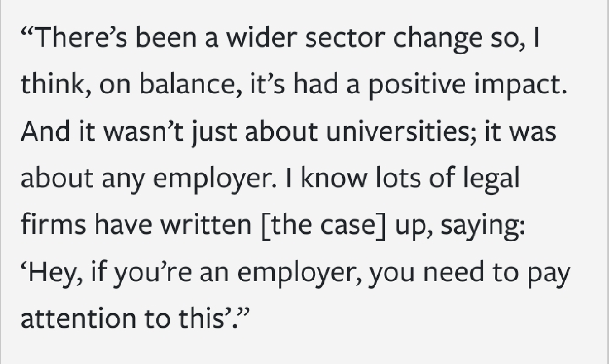Viewport: 609px width, 364px height.
Task: Click the word "firms"
Action: [53, 224]
